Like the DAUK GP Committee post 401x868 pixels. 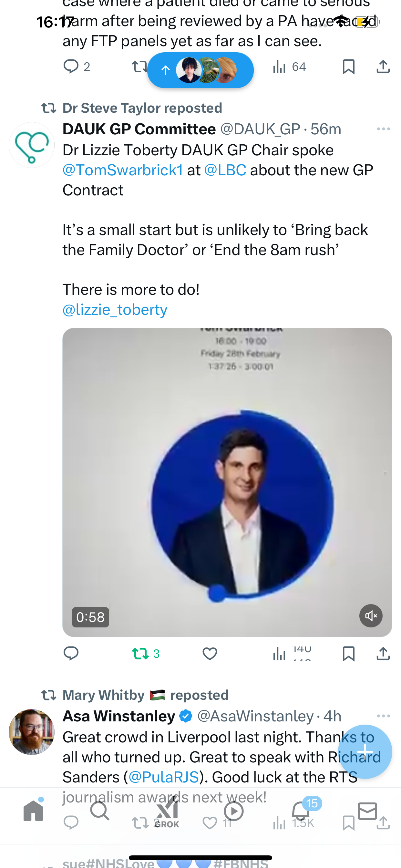tap(210, 654)
